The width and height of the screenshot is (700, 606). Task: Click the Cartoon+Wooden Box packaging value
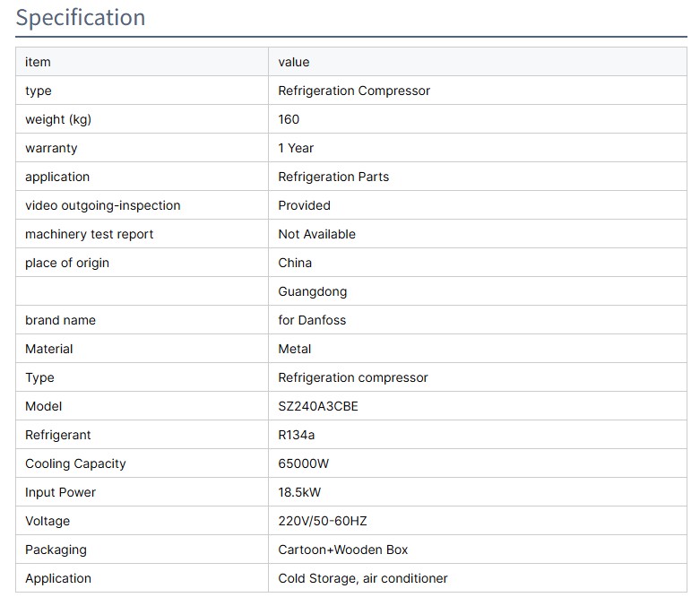pyautogui.click(x=343, y=550)
